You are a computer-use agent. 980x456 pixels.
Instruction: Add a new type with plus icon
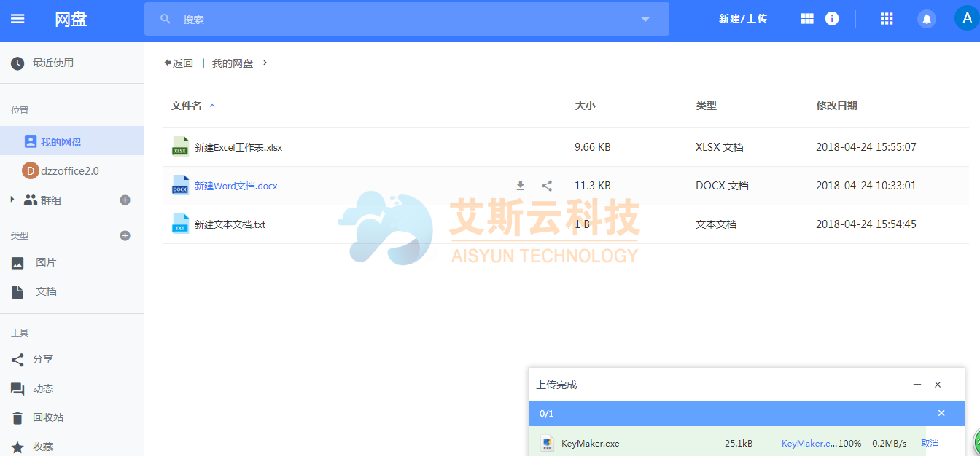tap(125, 235)
